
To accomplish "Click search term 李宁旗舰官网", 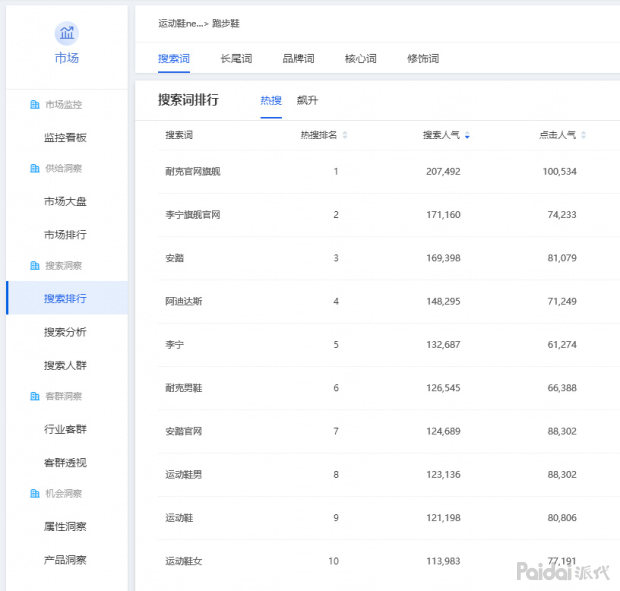I will tap(193, 215).
